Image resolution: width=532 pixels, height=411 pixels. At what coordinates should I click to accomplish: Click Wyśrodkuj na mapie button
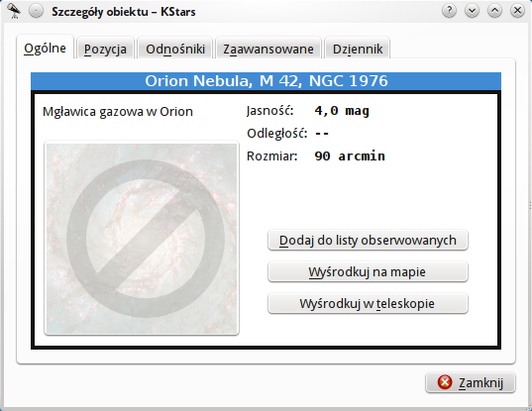[368, 271]
